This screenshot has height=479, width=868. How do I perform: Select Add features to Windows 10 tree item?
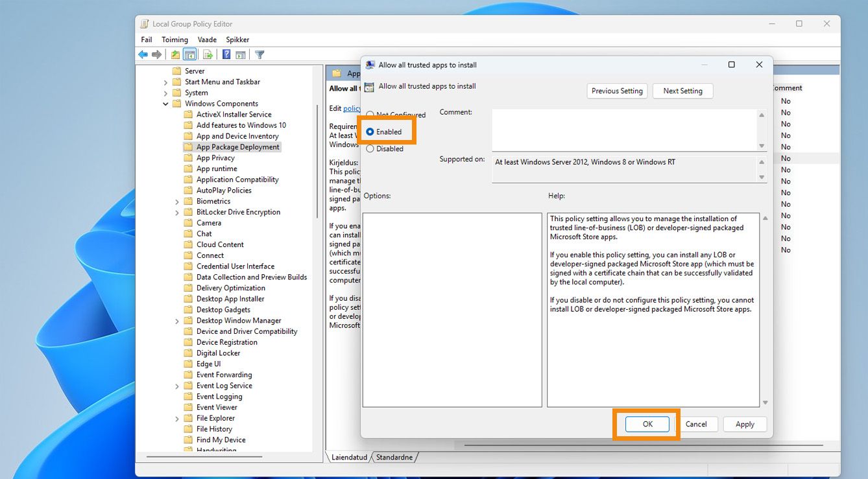click(x=241, y=126)
